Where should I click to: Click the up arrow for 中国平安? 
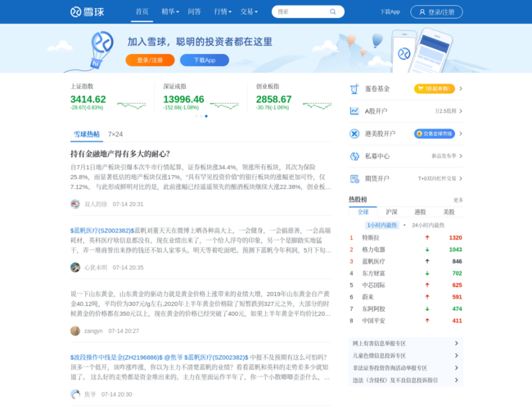tap(427, 321)
